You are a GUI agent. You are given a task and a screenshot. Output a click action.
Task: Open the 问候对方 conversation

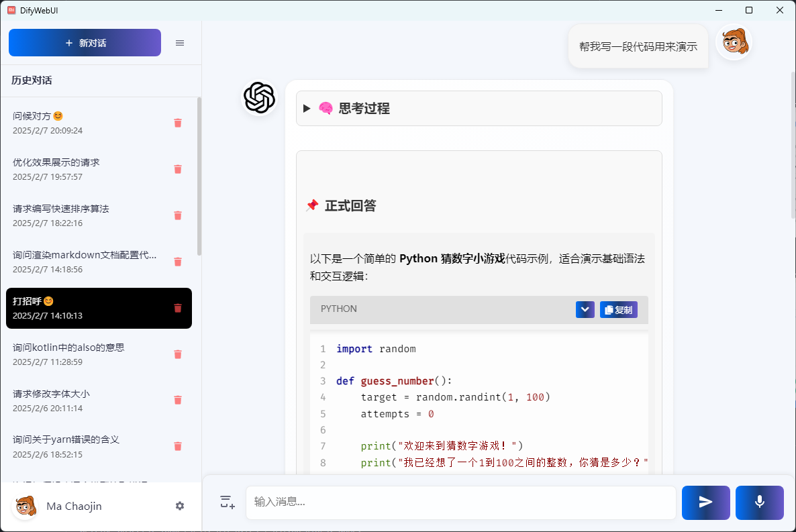(99, 123)
